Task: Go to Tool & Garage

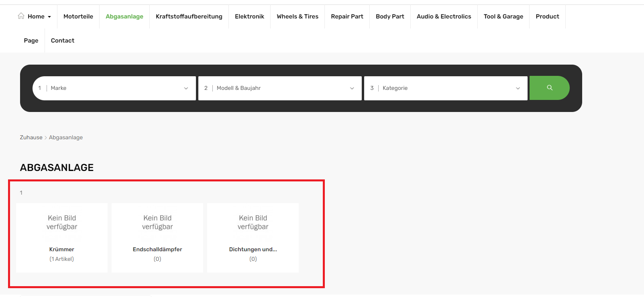Action: click(x=503, y=16)
